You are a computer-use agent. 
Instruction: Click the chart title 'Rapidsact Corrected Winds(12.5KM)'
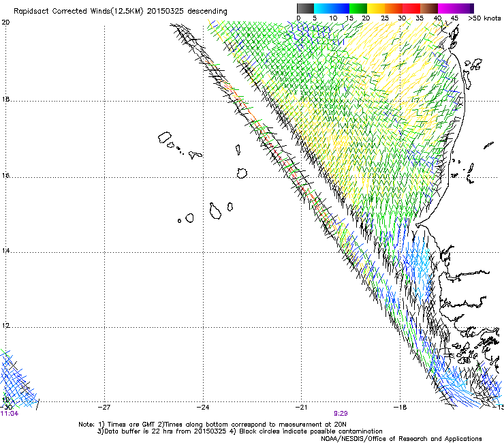pos(78,12)
